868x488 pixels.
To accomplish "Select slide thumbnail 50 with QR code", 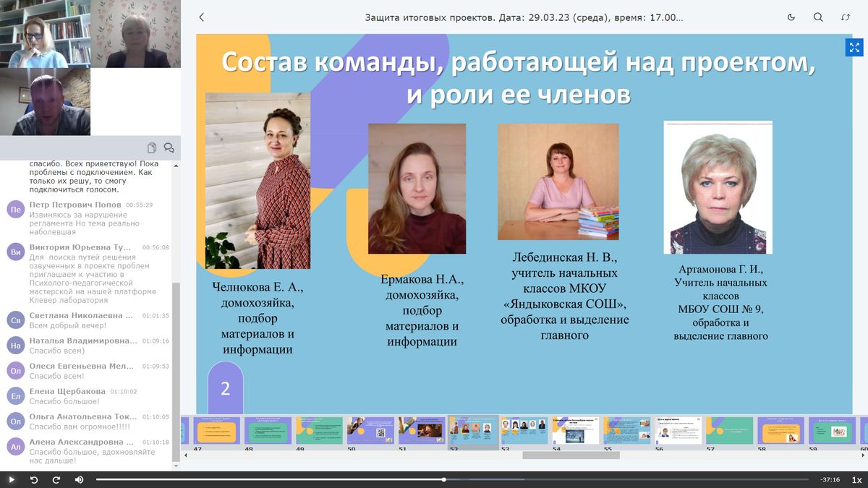I will [x=370, y=430].
